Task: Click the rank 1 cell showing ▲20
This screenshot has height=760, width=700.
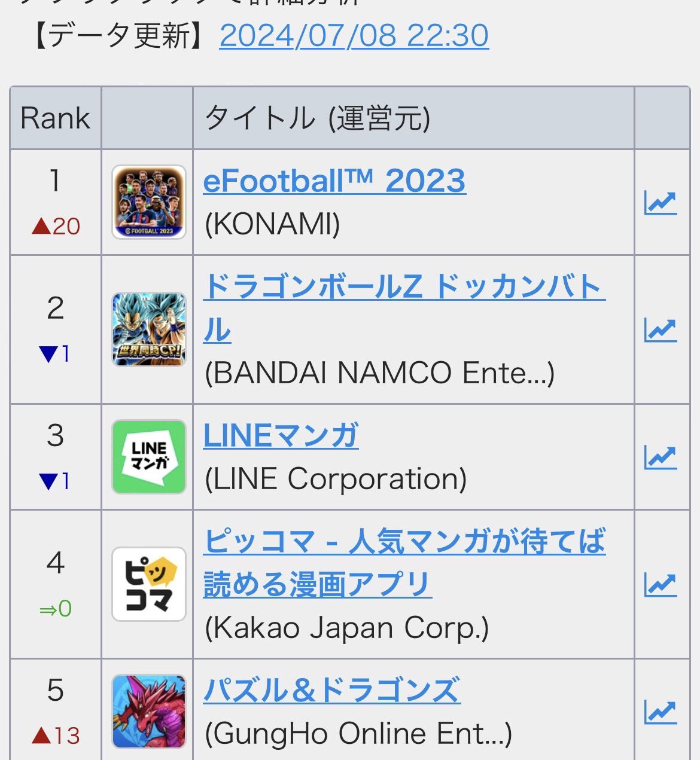Action: [56, 202]
